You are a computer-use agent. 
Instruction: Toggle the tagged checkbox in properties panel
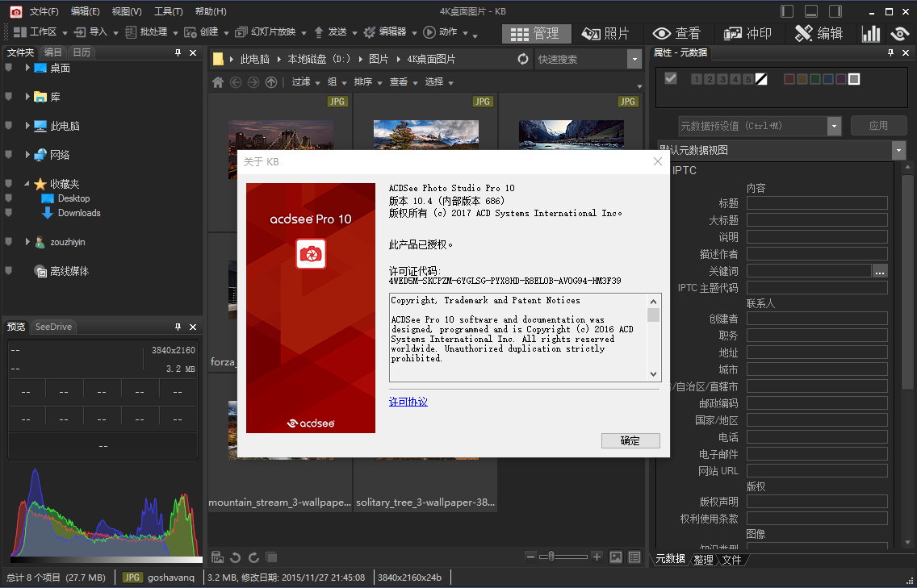pos(670,78)
